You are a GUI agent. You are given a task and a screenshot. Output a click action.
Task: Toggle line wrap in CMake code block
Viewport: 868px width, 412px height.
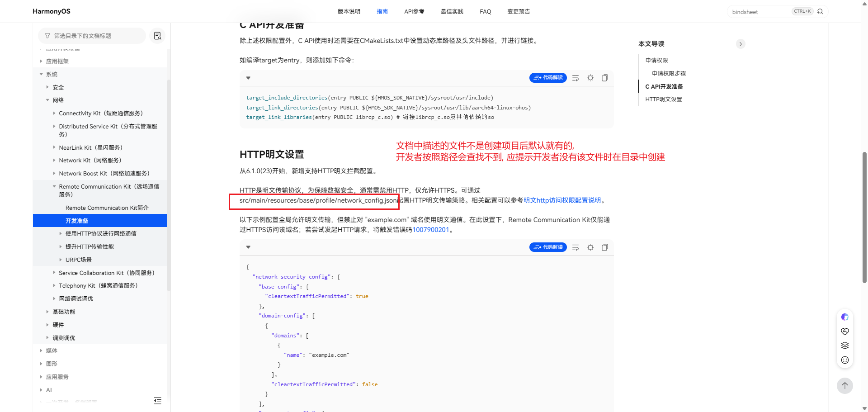point(576,78)
